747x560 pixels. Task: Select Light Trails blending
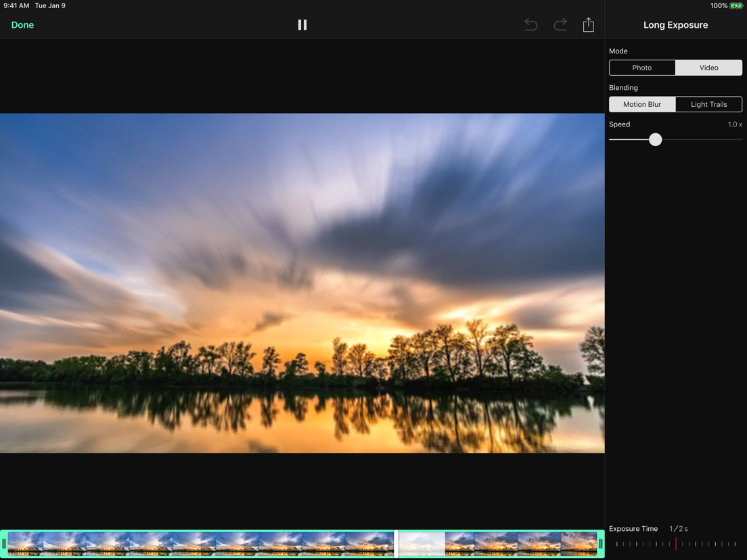pyautogui.click(x=708, y=104)
